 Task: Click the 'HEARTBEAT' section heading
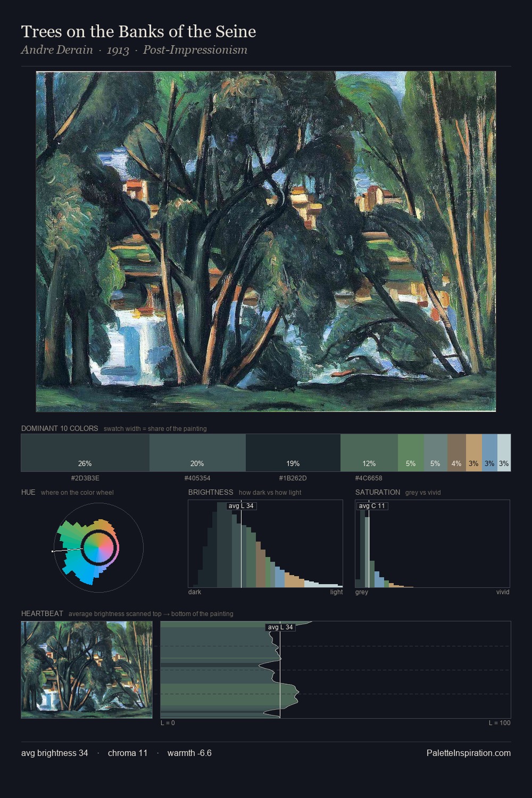[42, 613]
